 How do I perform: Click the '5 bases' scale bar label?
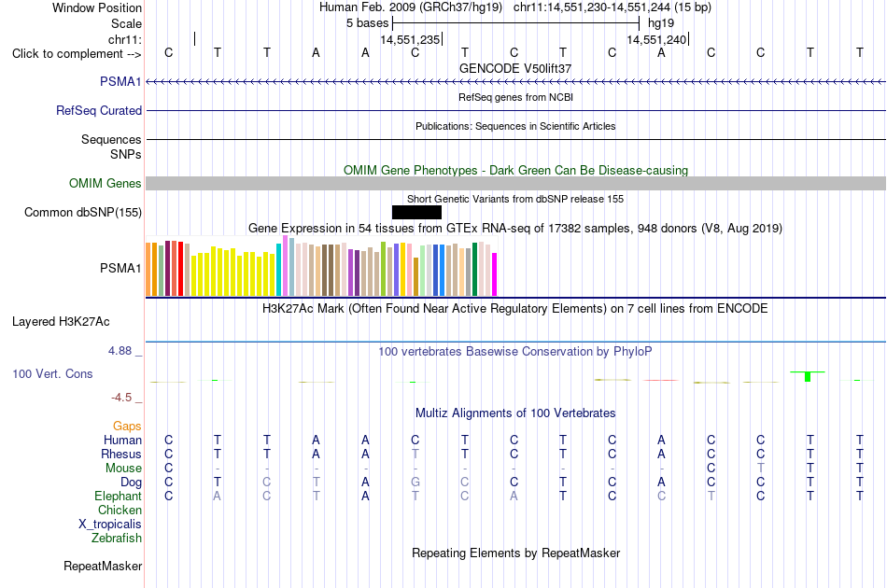pyautogui.click(x=367, y=23)
